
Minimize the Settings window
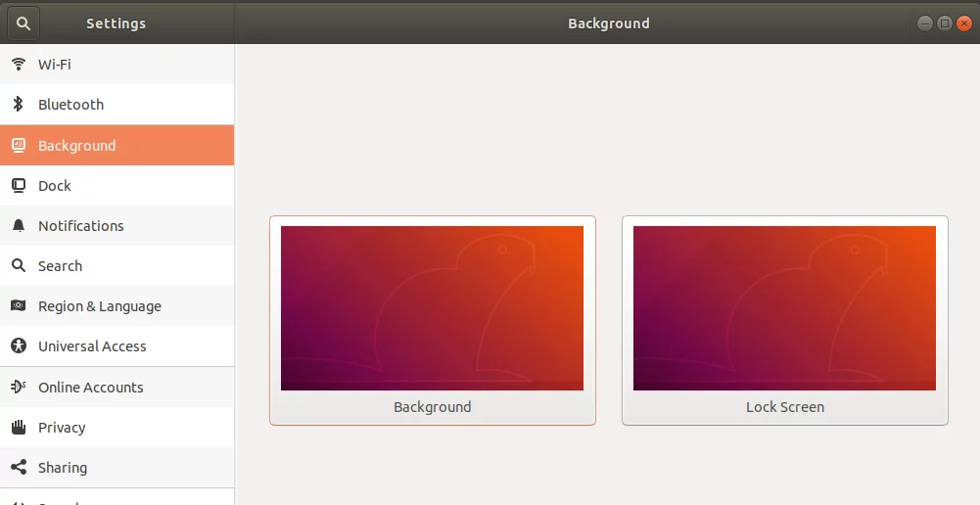click(x=925, y=23)
